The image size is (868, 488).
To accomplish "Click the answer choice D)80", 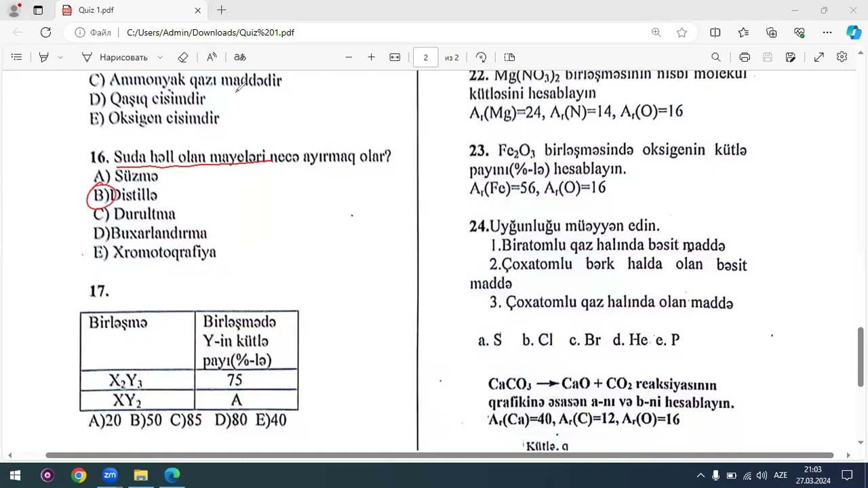I will tap(231, 420).
